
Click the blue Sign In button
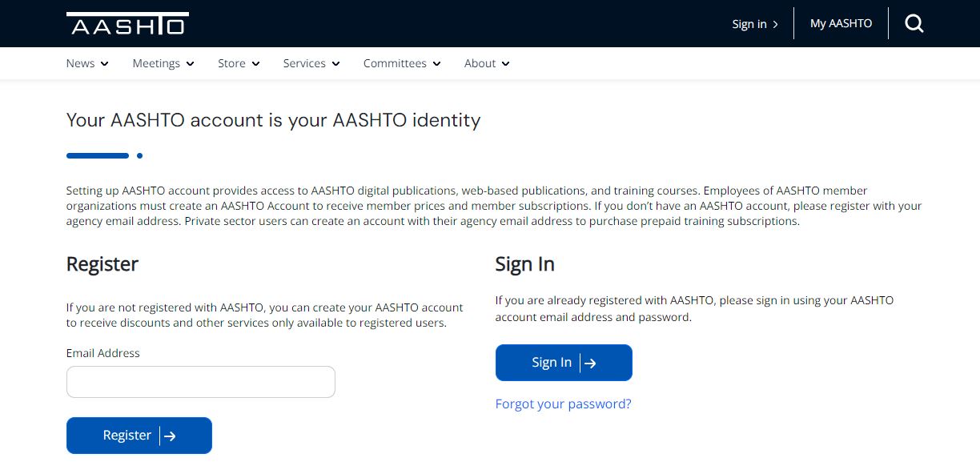point(564,363)
